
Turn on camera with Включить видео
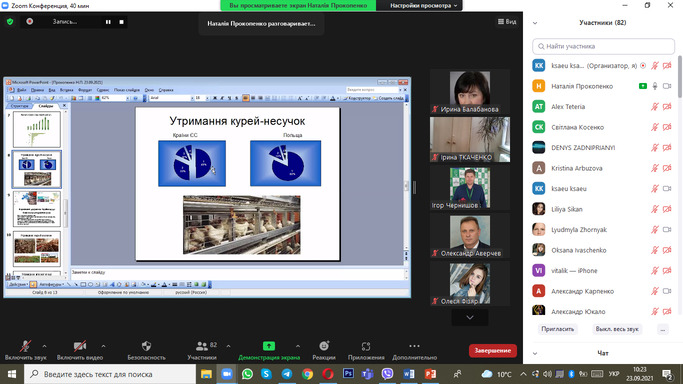coord(80,350)
